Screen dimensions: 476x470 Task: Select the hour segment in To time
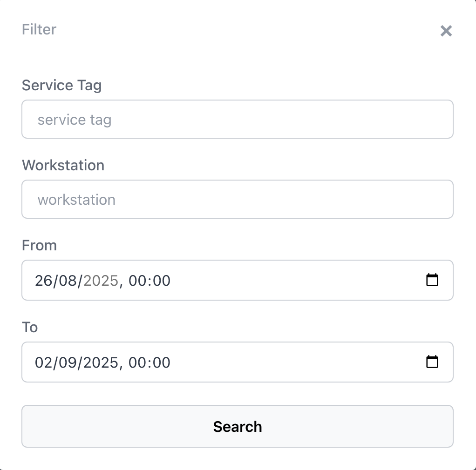[137, 363]
